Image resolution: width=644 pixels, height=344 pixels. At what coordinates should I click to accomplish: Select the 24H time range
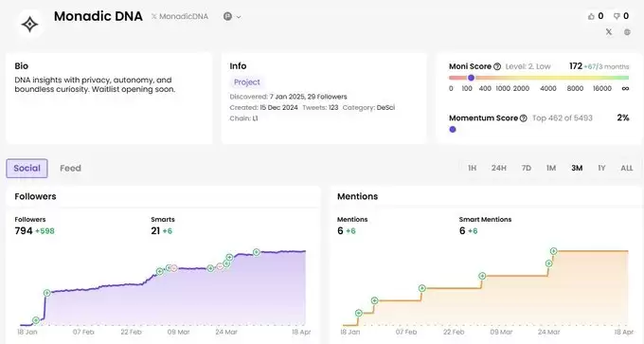click(x=499, y=168)
